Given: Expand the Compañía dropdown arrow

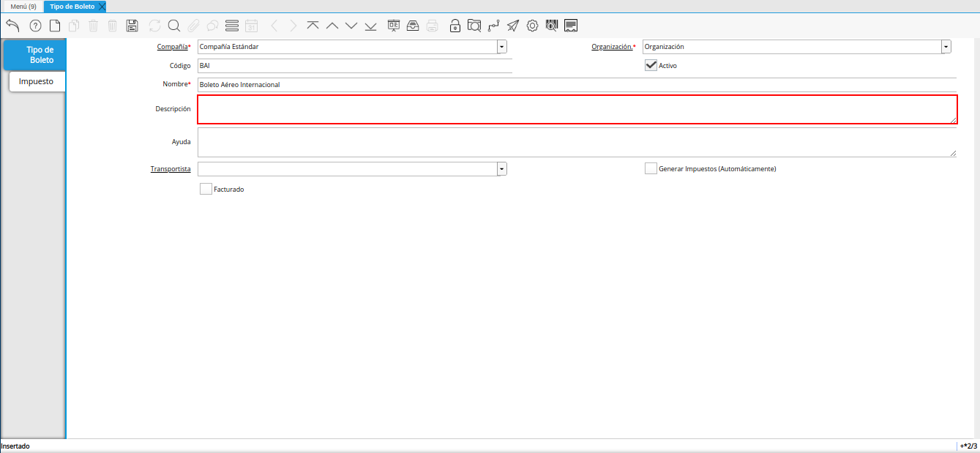Looking at the screenshot, I should 502,47.
